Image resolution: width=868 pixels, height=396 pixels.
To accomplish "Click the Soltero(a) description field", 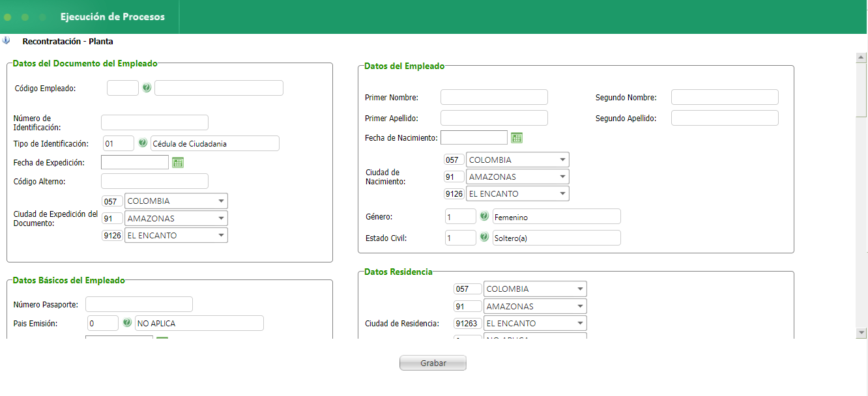I will (x=557, y=238).
